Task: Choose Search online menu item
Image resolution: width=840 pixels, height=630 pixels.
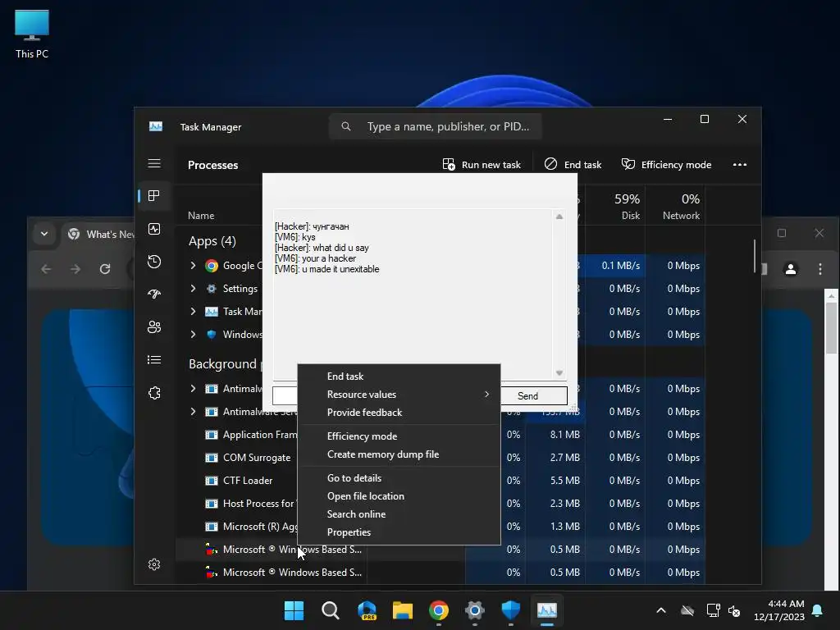Action: point(399,514)
